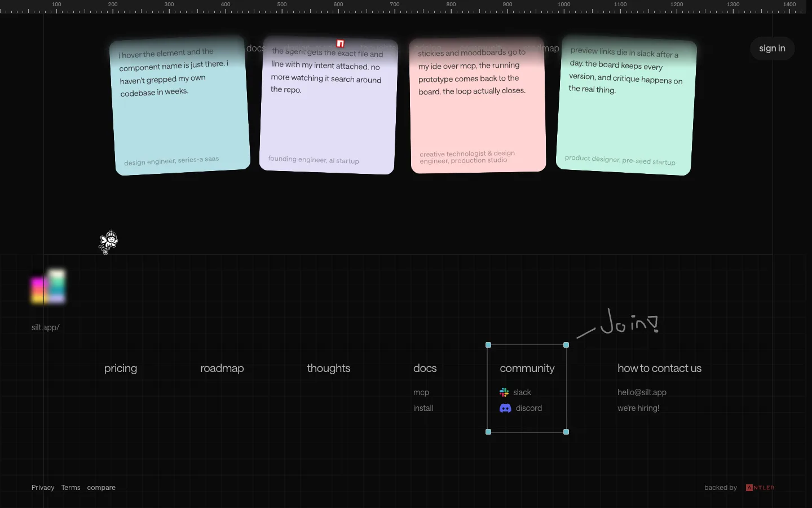
Task: Select the mint product designer testimonial card
Action: coord(626,106)
